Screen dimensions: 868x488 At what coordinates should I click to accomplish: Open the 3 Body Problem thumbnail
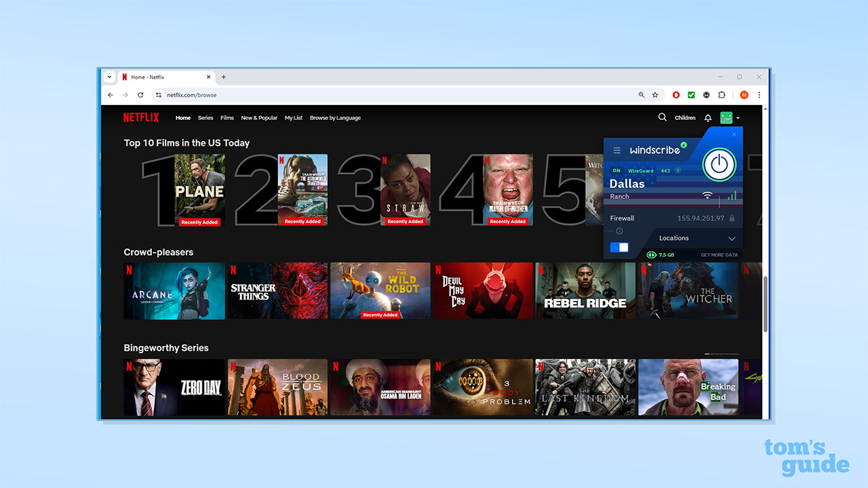point(483,387)
